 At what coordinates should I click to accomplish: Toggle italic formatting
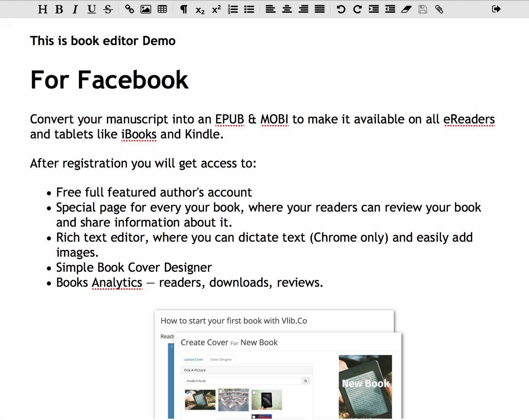pyautogui.click(x=75, y=9)
